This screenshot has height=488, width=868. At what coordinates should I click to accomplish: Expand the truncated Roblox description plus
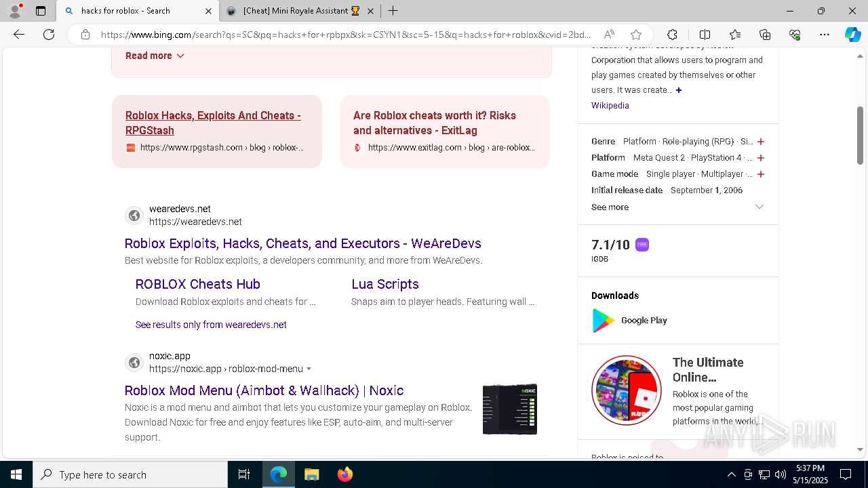679,90
